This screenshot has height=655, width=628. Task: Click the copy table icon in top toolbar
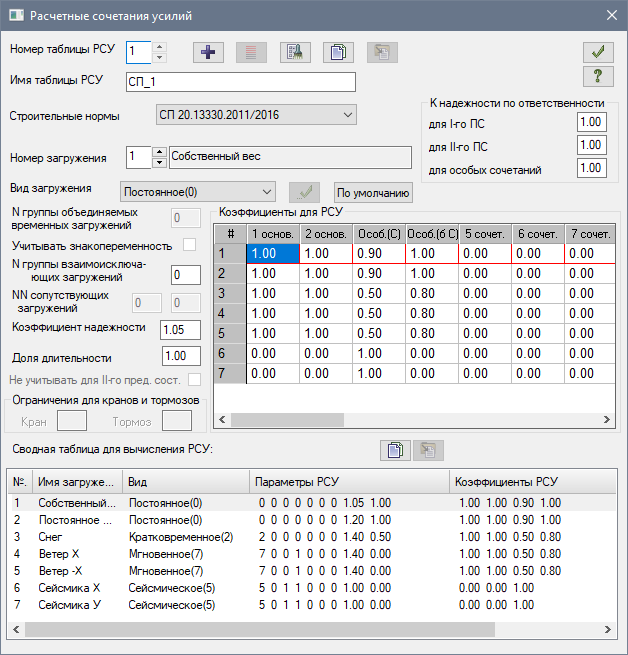336,52
